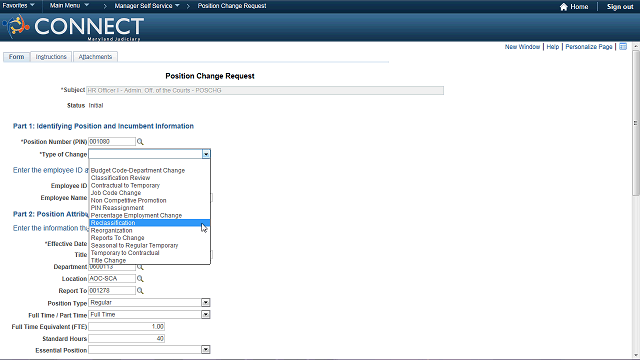Expand the Essential Position dropdown
This screenshot has height=360, width=640.
[206, 349]
